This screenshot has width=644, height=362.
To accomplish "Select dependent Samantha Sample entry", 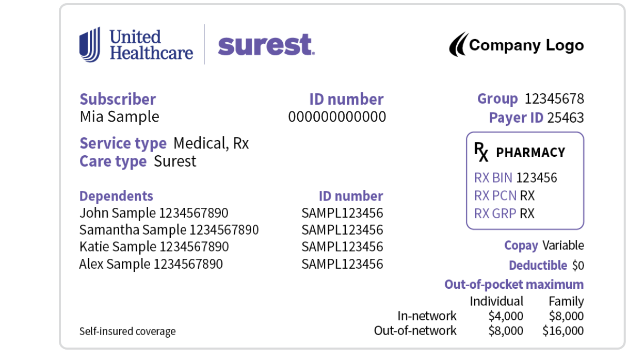I will 169,230.
